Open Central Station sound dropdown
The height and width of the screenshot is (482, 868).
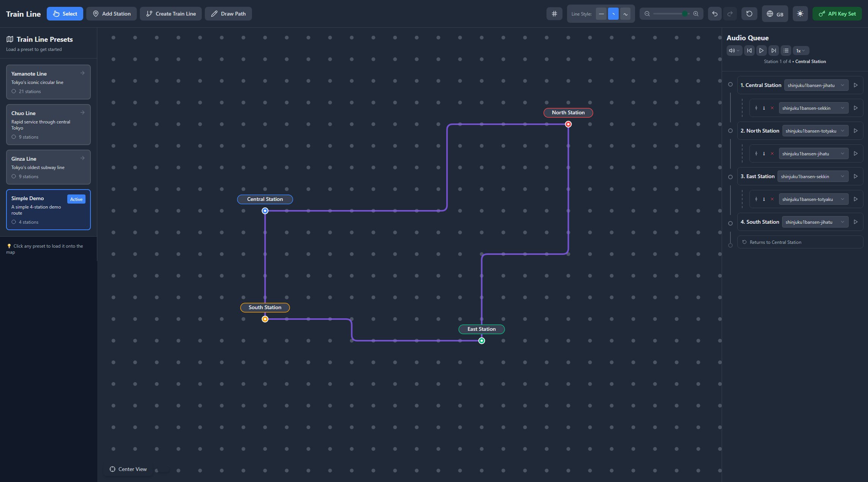click(x=816, y=85)
